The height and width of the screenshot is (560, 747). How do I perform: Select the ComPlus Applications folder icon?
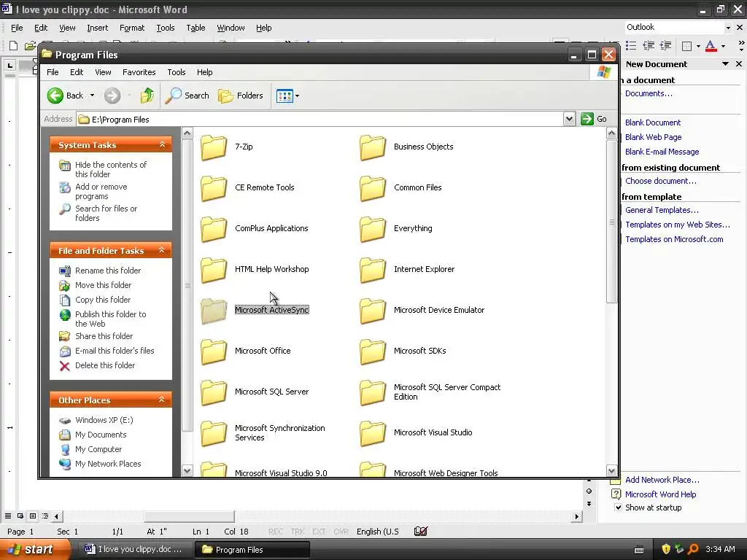214,229
